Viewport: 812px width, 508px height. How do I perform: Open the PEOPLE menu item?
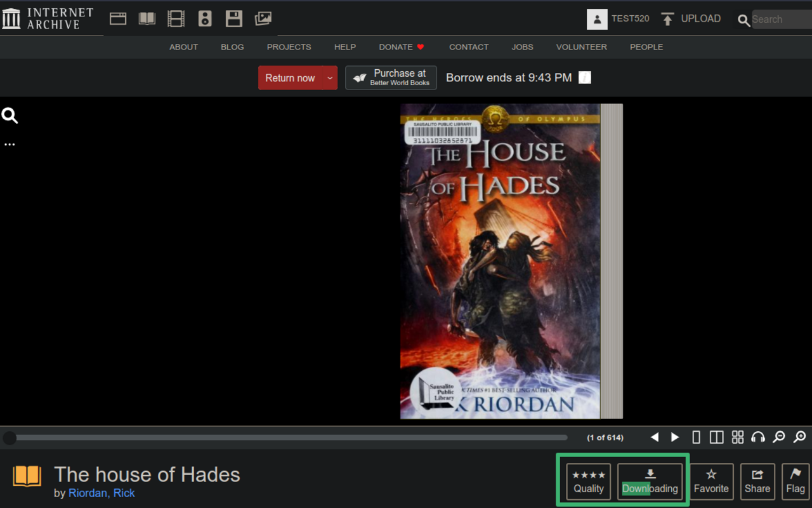pyautogui.click(x=646, y=47)
